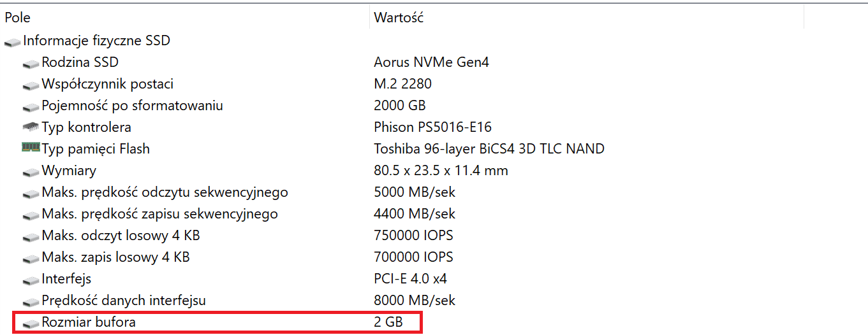The image size is (868, 335).
Task: Click the Pole column header
Action: click(18, 18)
